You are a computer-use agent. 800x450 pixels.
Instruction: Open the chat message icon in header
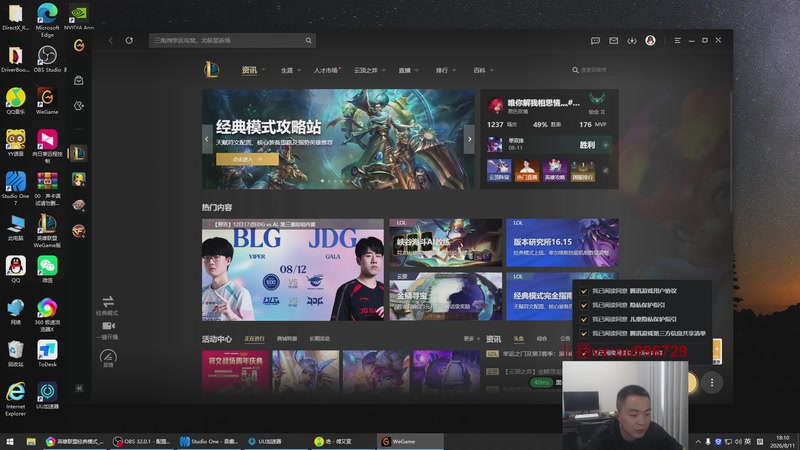(595, 40)
